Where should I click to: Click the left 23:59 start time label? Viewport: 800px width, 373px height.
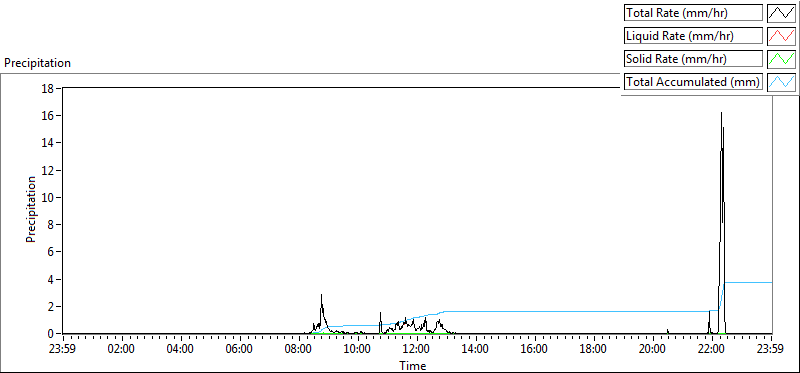63,350
